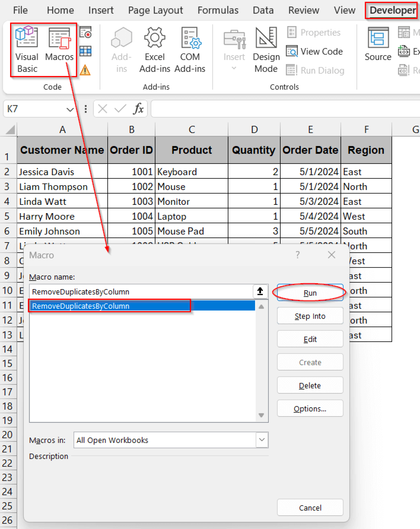Open the Name Box dropdown arrow
Viewport: 420px width, 529px height.
(70, 109)
